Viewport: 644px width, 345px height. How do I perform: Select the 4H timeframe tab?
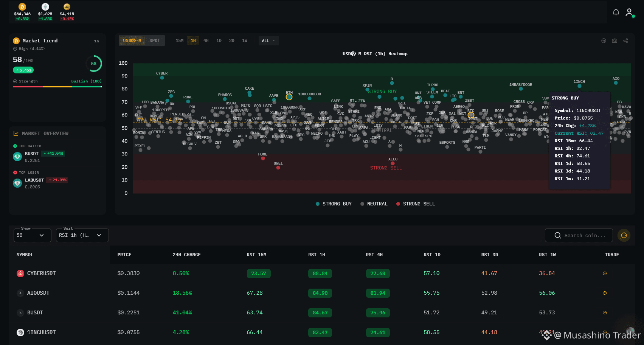[x=206, y=40]
